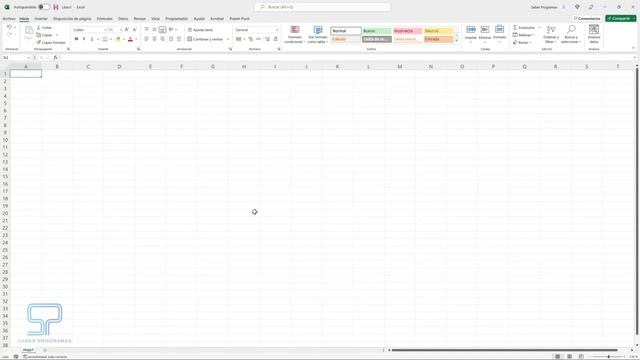Open Ordenar y filtrar menu
The width and height of the screenshot is (640, 360).
(x=551, y=34)
